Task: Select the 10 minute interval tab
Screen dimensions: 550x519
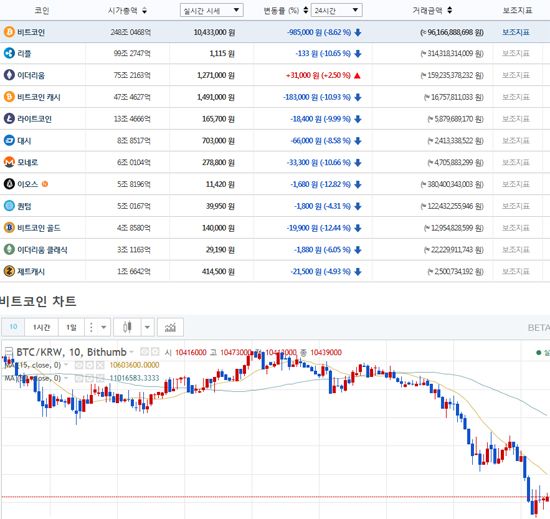Action: pyautogui.click(x=13, y=327)
